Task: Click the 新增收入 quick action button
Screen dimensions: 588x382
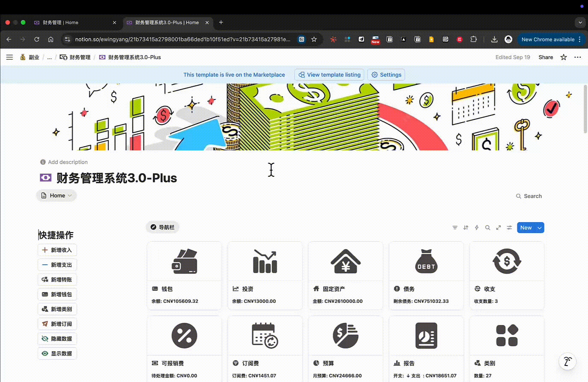Action: tap(57, 250)
